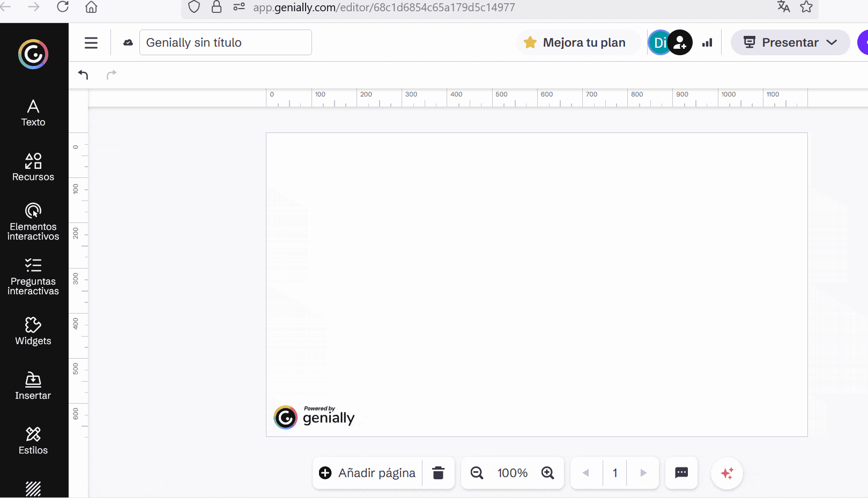Open the AI sparkle assistant
This screenshot has width=868, height=498.
tap(727, 473)
